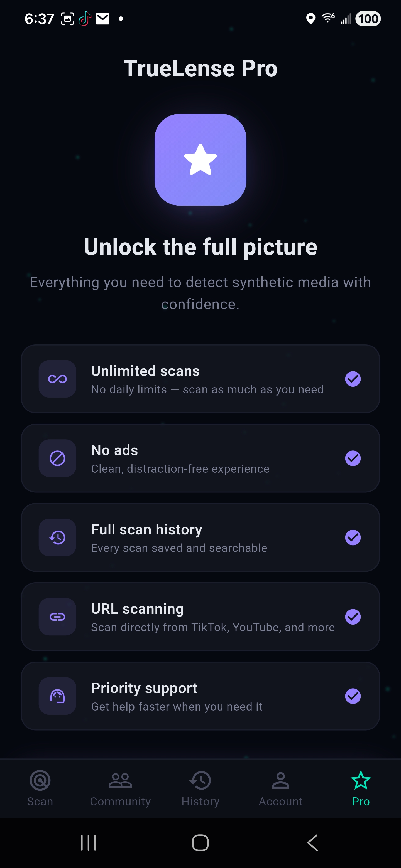Select the Pro tab

361,788
